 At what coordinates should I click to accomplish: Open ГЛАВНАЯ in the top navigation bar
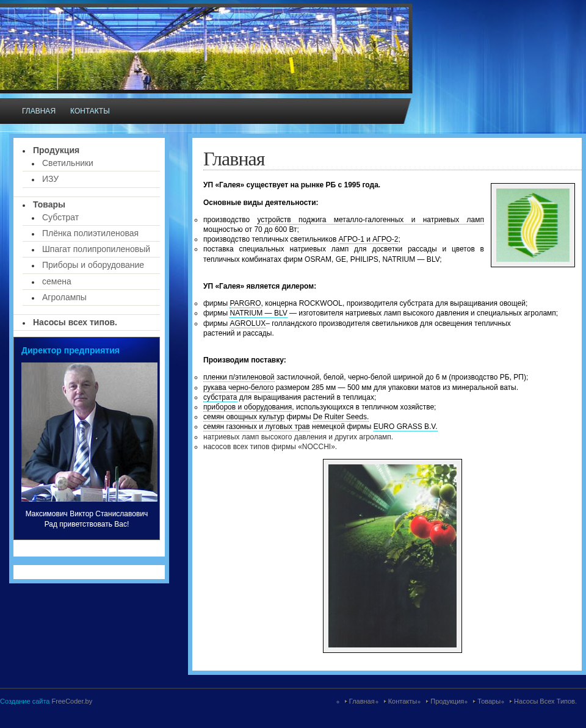38,111
